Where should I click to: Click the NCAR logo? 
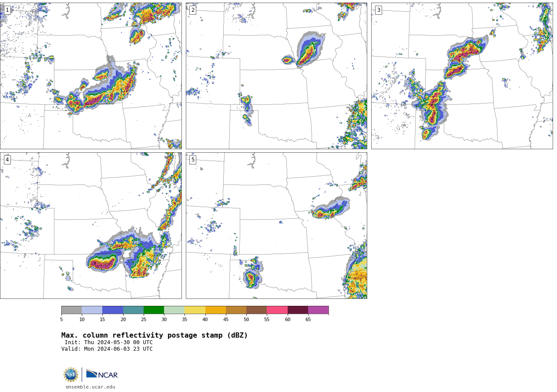(102, 374)
